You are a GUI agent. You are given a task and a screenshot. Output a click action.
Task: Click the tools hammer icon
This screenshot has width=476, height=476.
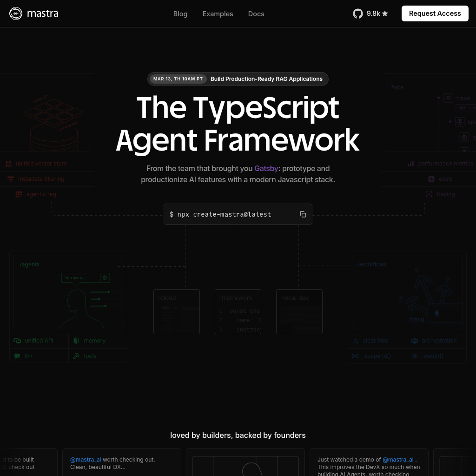coord(76,356)
